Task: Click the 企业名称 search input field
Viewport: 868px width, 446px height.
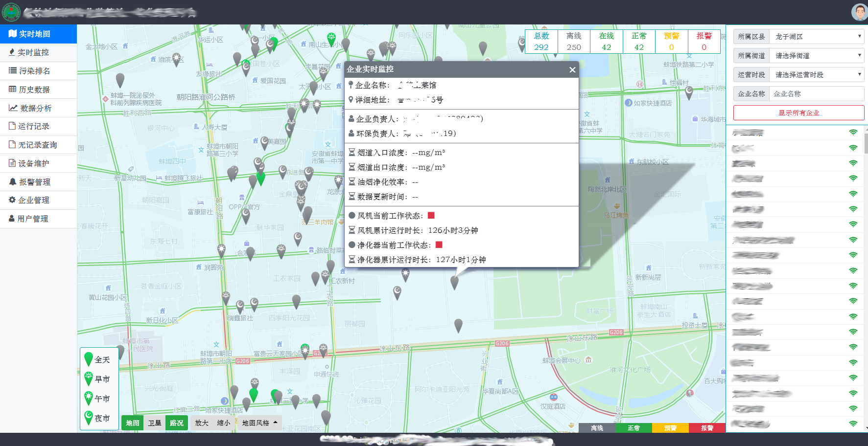Action: pyautogui.click(x=816, y=93)
